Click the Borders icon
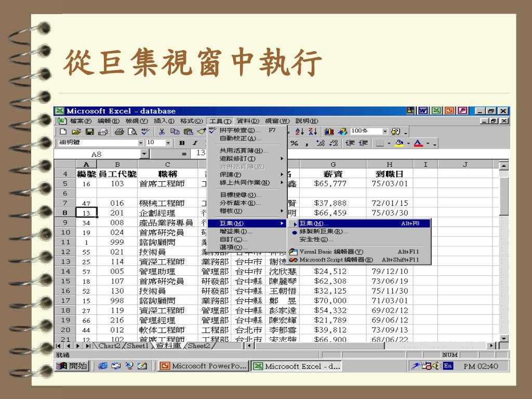 point(380,143)
